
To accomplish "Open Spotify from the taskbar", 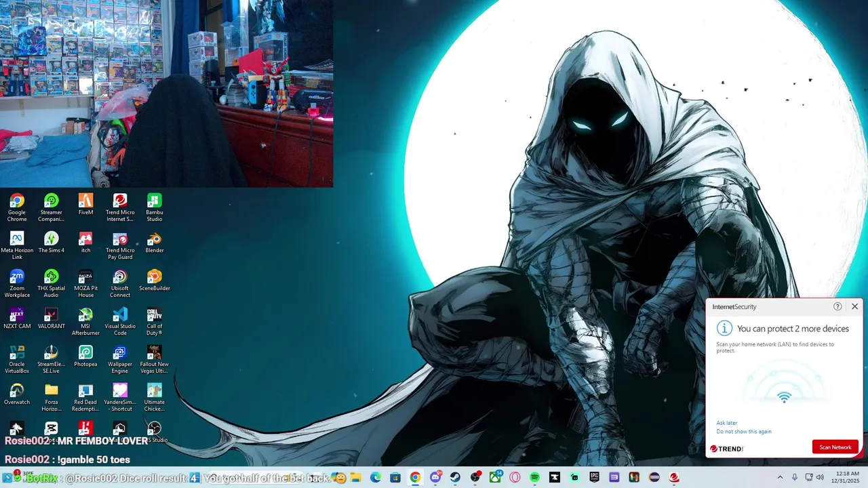I will (534, 477).
